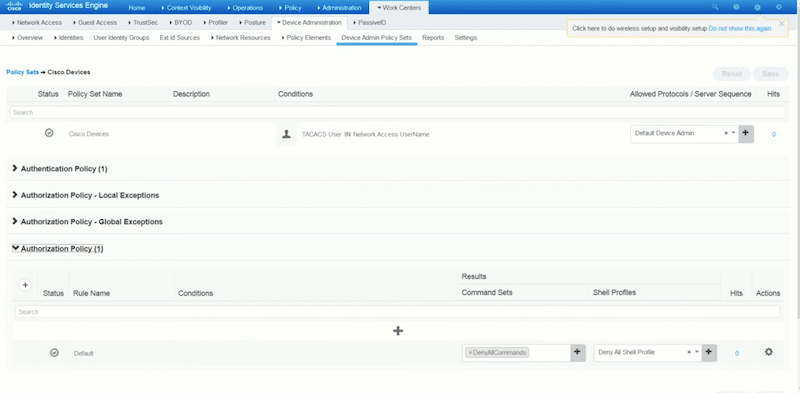Open the search icon in top bar

[x=715, y=7]
